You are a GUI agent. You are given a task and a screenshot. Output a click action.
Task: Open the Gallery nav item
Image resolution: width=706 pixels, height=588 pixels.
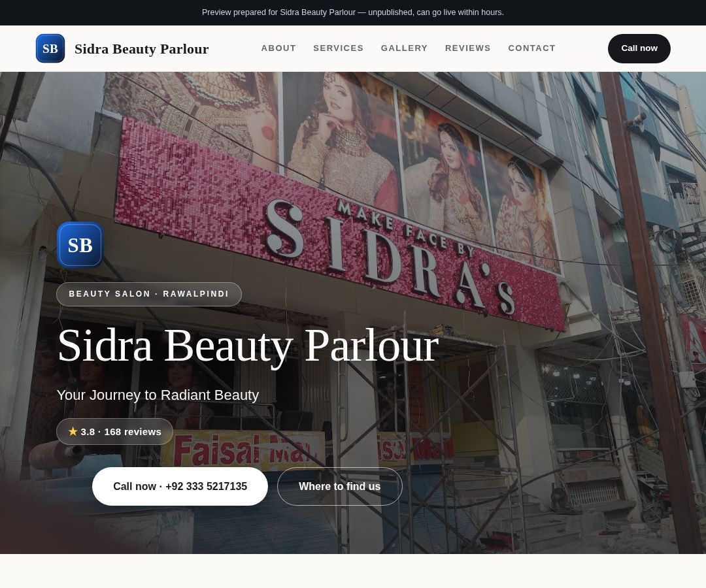click(404, 48)
